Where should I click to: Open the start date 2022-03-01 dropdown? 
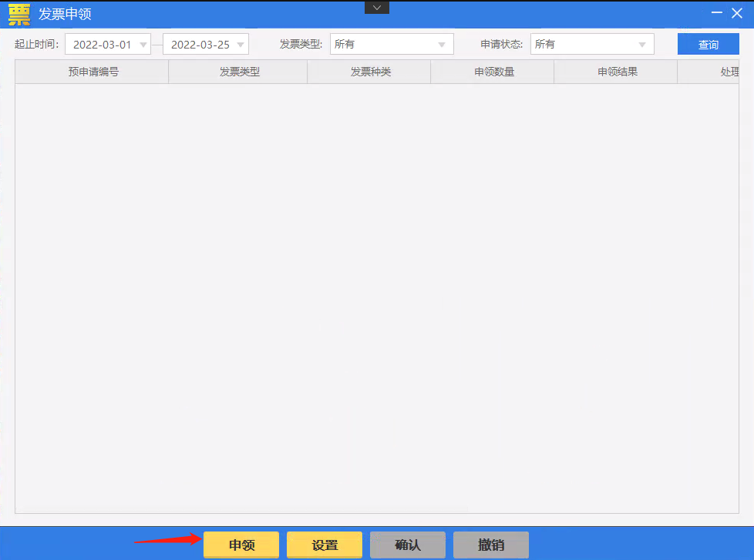(x=143, y=45)
